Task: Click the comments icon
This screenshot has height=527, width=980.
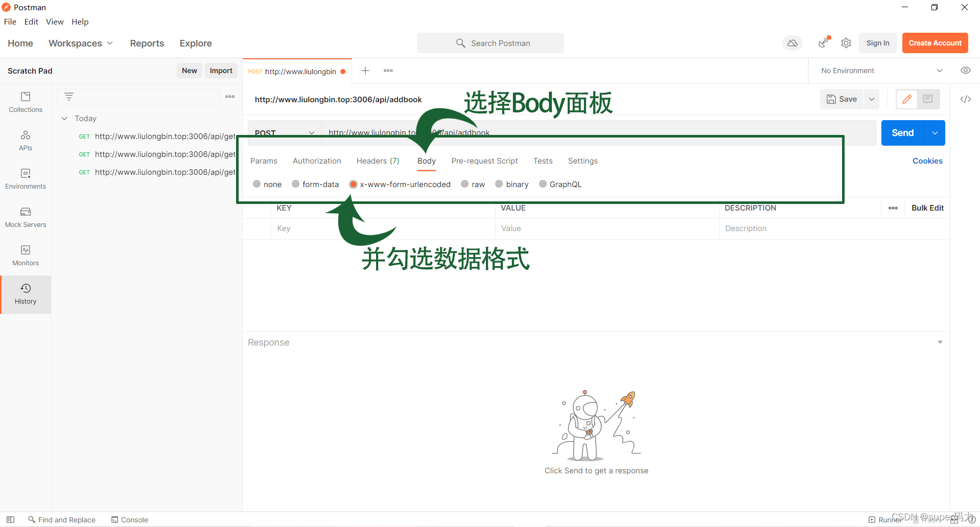Action: [x=928, y=99]
